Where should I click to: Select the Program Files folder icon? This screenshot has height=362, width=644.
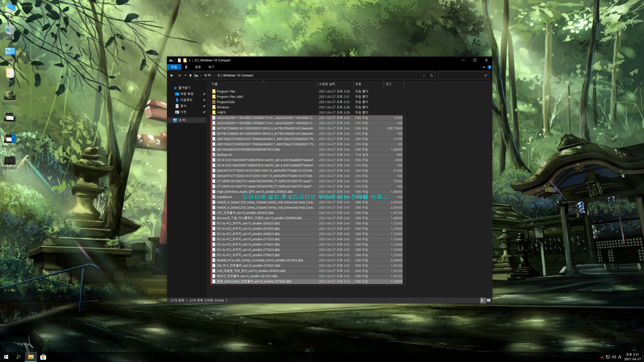pos(214,91)
